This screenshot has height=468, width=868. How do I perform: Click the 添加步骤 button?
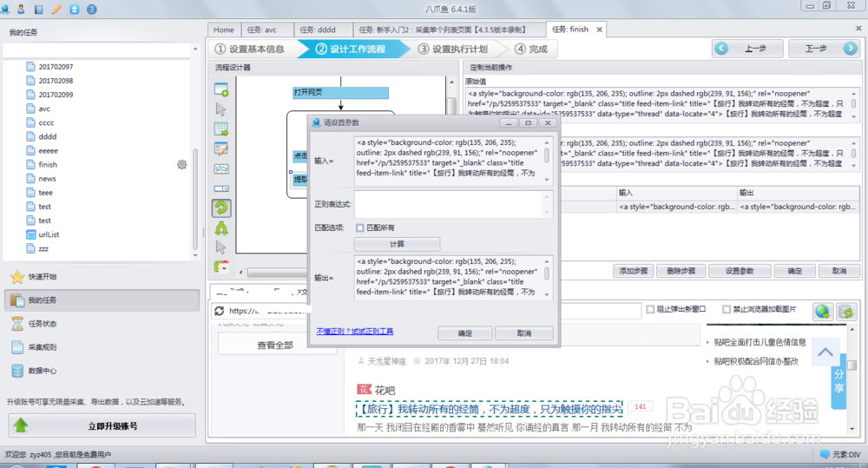click(634, 271)
